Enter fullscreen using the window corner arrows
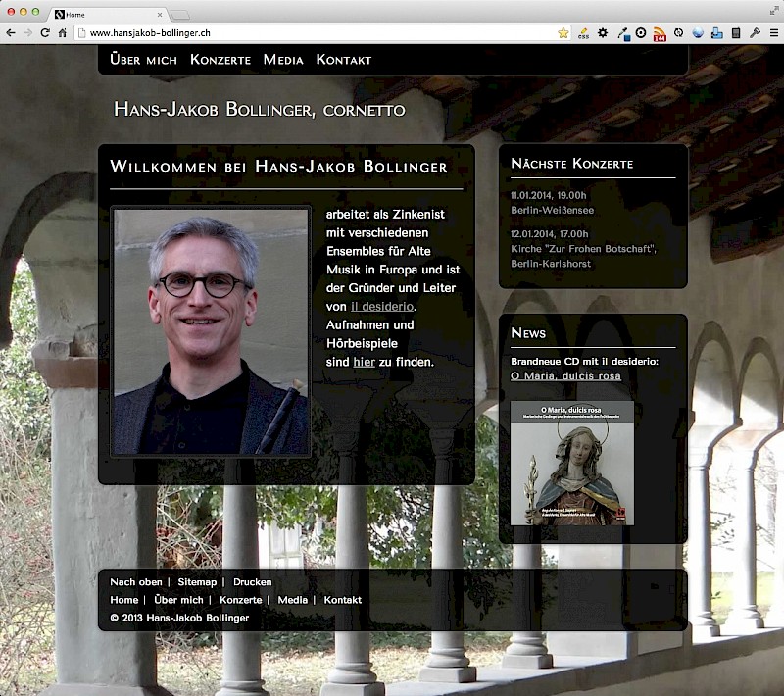 773,9
